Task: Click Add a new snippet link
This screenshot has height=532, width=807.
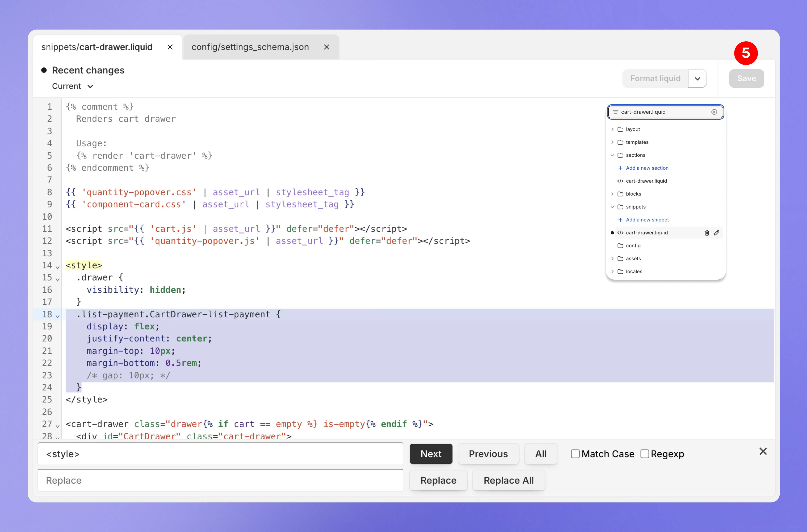Action: pos(647,220)
